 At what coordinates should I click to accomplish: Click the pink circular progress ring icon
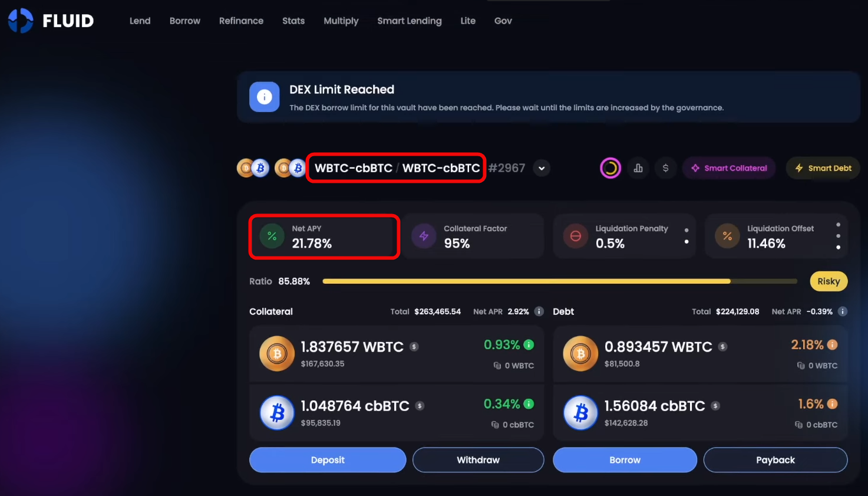610,168
